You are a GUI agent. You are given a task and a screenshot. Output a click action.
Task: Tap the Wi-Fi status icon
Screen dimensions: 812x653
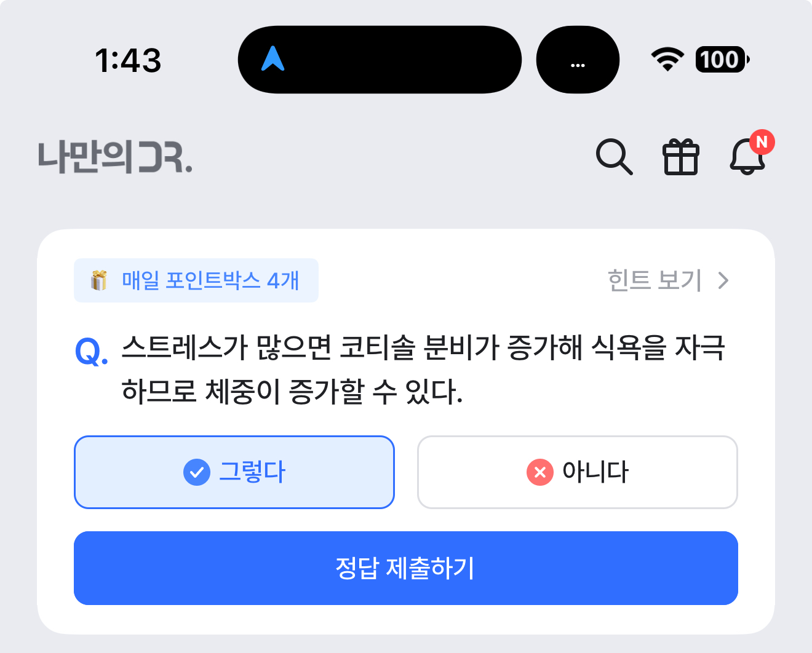(667, 60)
